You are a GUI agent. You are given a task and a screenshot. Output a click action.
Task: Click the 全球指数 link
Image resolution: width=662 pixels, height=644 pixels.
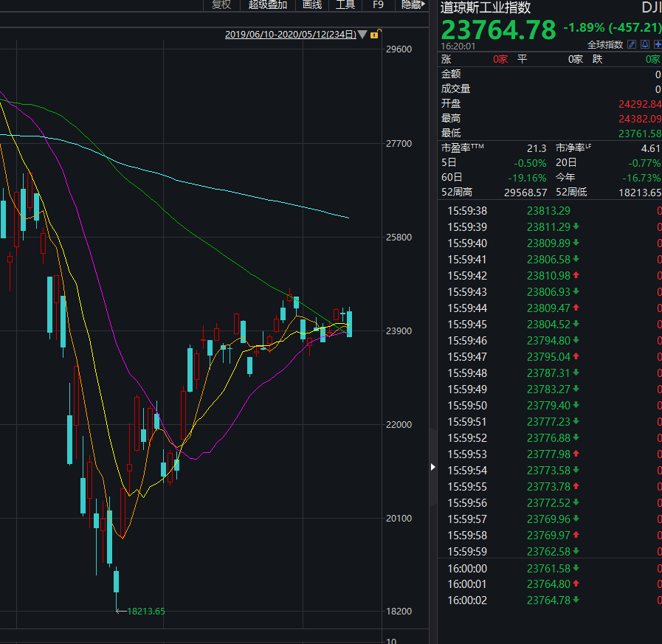click(x=605, y=45)
